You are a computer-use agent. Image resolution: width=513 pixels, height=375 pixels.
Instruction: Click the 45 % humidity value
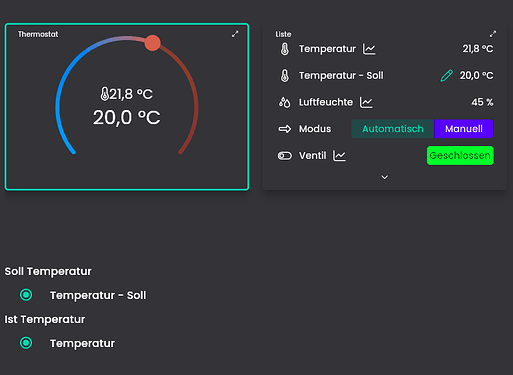click(482, 102)
